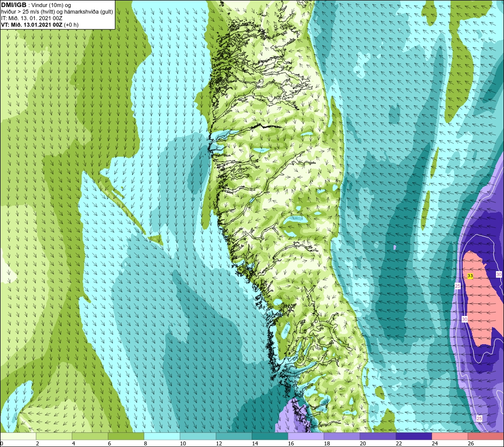The image size is (504, 447).
Task: Click the legend scale number '24'
Action: [x=435, y=444]
